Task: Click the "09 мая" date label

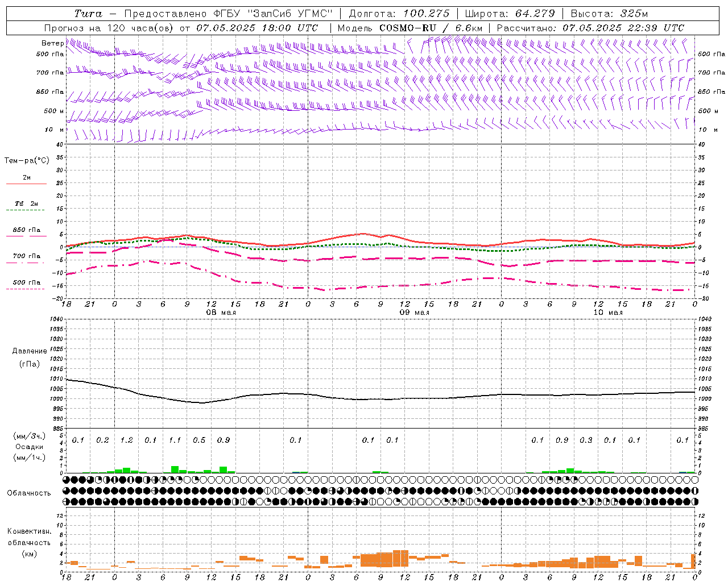Action: click(x=414, y=313)
